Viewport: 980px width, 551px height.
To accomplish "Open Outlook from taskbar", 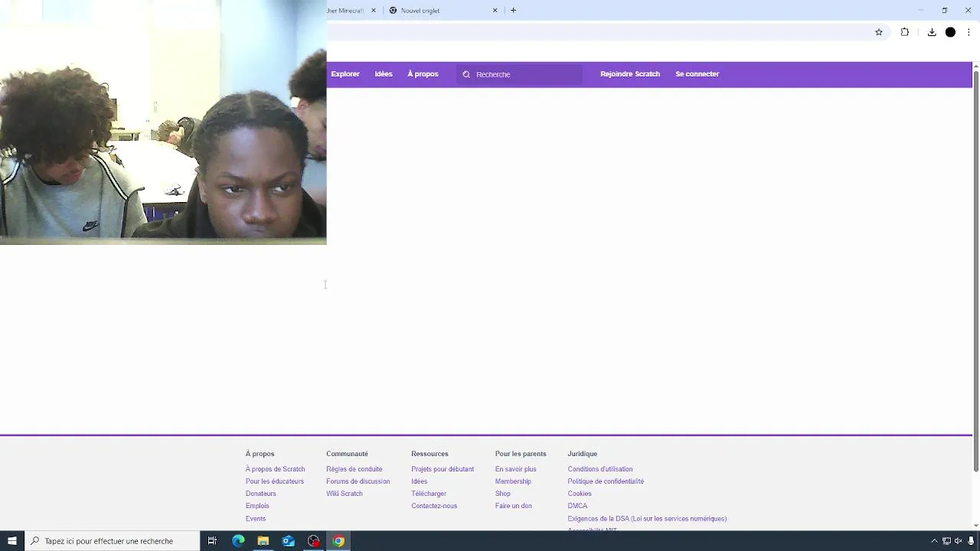I will (x=289, y=541).
